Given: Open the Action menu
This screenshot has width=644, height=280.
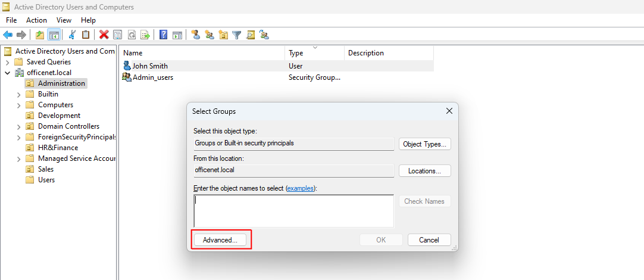Looking at the screenshot, I should (36, 20).
